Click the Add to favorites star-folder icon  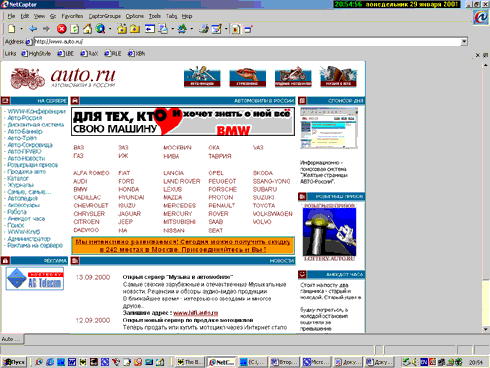pyautogui.click(x=122, y=29)
